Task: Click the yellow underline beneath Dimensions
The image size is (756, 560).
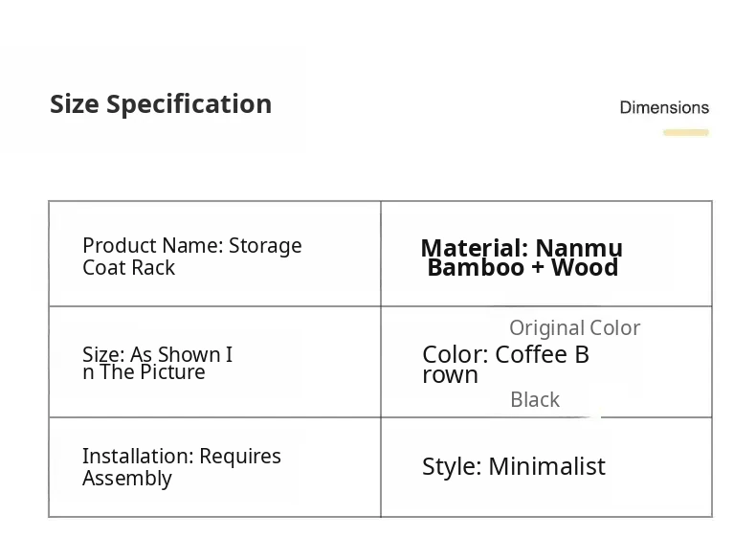Action: pos(686,133)
